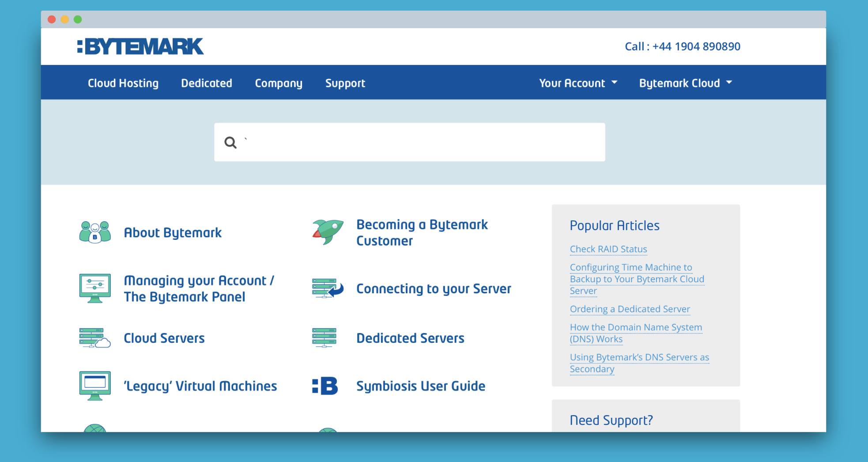868x462 pixels.
Task: Click the red close window dot
Action: point(52,19)
